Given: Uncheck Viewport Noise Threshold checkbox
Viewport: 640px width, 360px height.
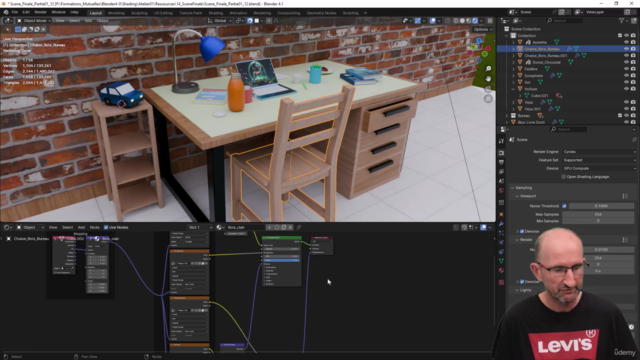Looking at the screenshot, I should [564, 206].
